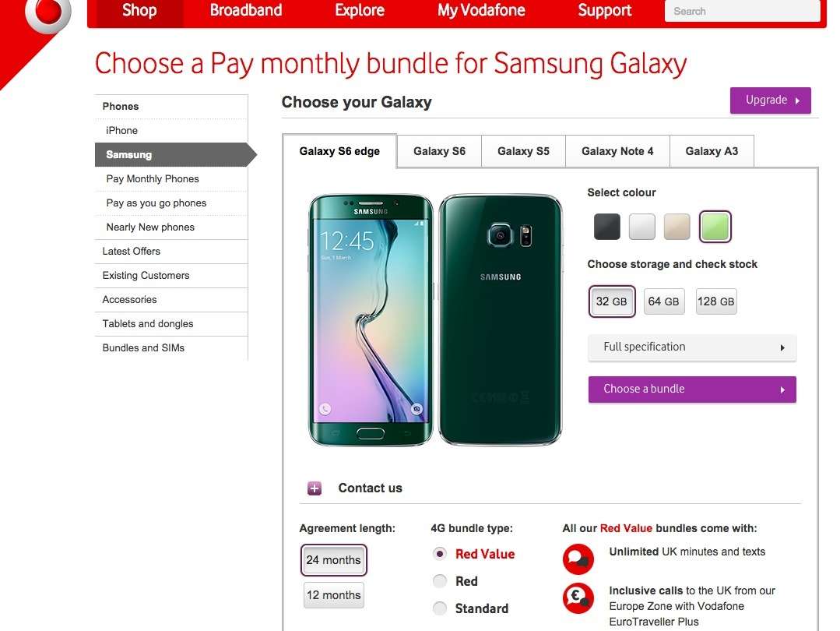This screenshot has width=840, height=631.
Task: Click the Upgrade button
Action: [x=770, y=100]
